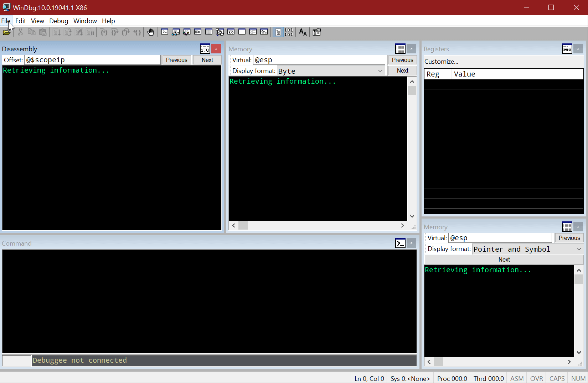588x383 pixels.
Task: Turn Source mode off via 101 icon
Action: tap(289, 32)
